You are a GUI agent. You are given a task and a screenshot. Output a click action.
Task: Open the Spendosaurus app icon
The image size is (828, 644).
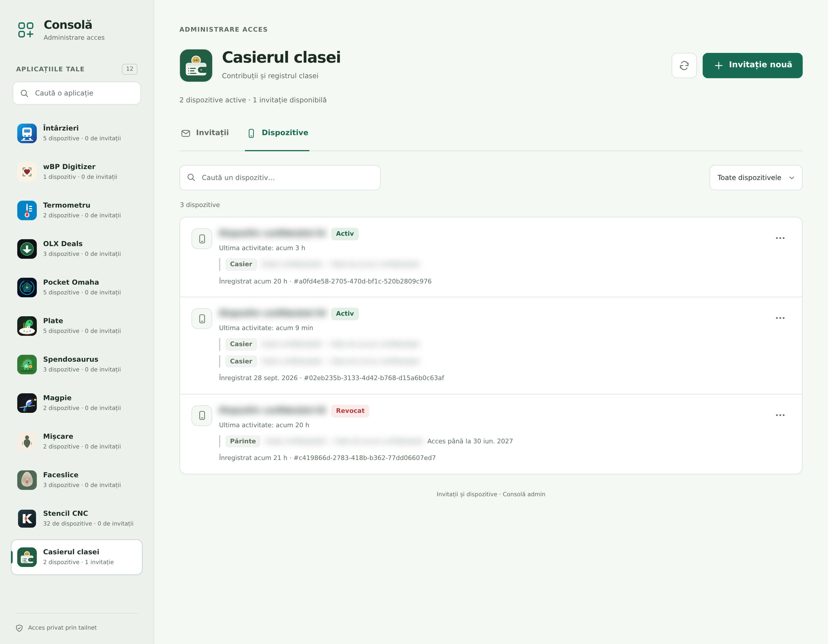coord(27,364)
